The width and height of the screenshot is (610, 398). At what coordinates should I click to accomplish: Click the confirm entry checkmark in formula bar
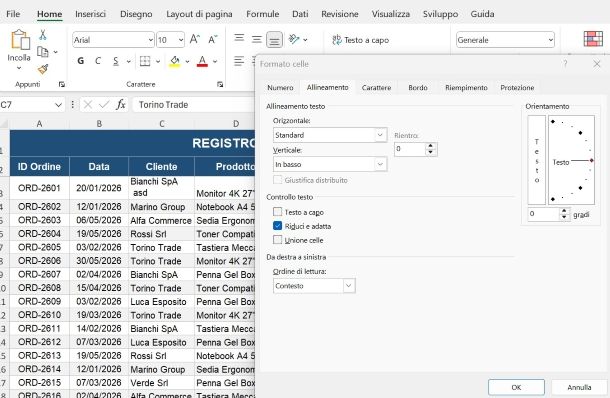tap(104, 105)
